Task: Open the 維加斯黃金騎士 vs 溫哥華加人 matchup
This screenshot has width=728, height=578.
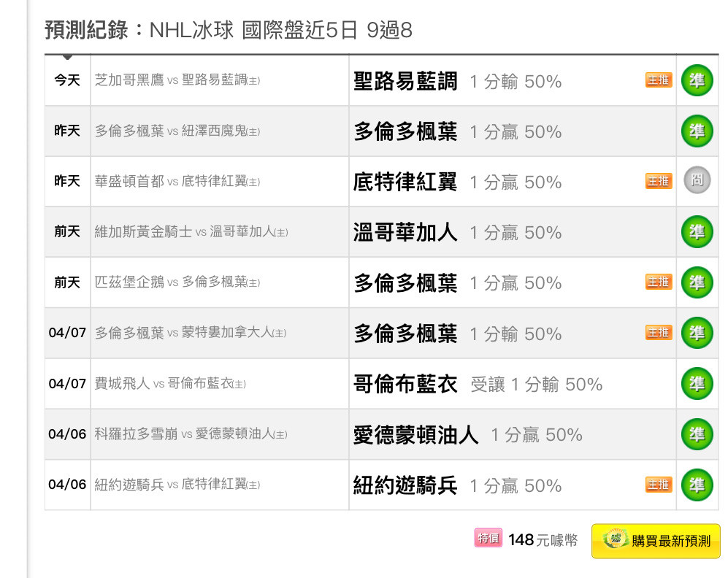Action: [191, 231]
